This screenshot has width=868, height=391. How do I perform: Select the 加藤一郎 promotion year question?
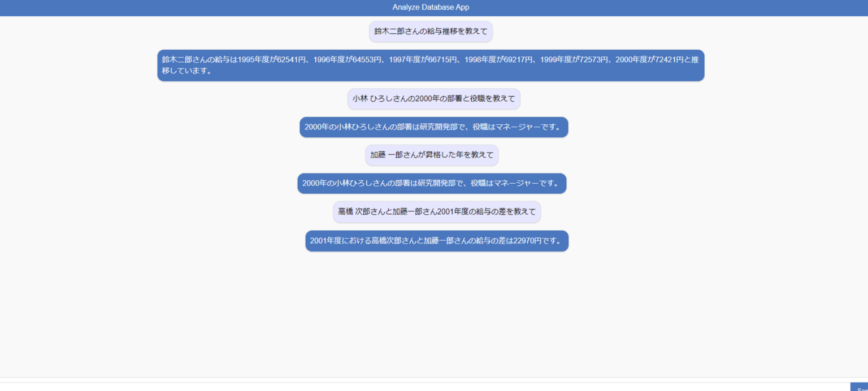432,155
